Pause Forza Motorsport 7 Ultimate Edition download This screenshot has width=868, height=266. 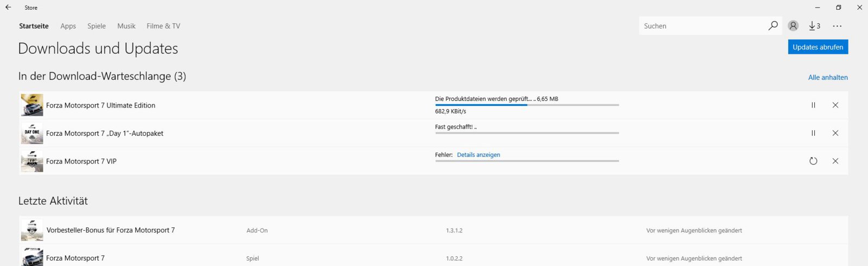[813, 105]
